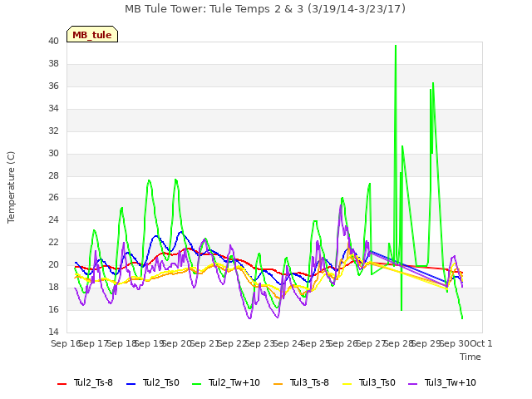The width and height of the screenshot is (532, 399).
Task: Toggle the Tul3_Ts0 legend entry
Action: pos(369,382)
